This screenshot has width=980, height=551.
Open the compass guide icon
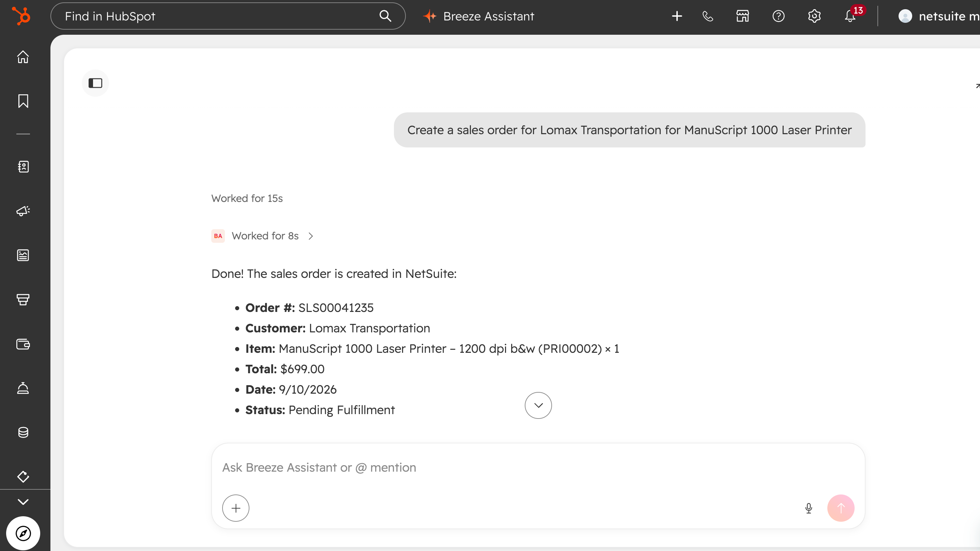tap(23, 533)
